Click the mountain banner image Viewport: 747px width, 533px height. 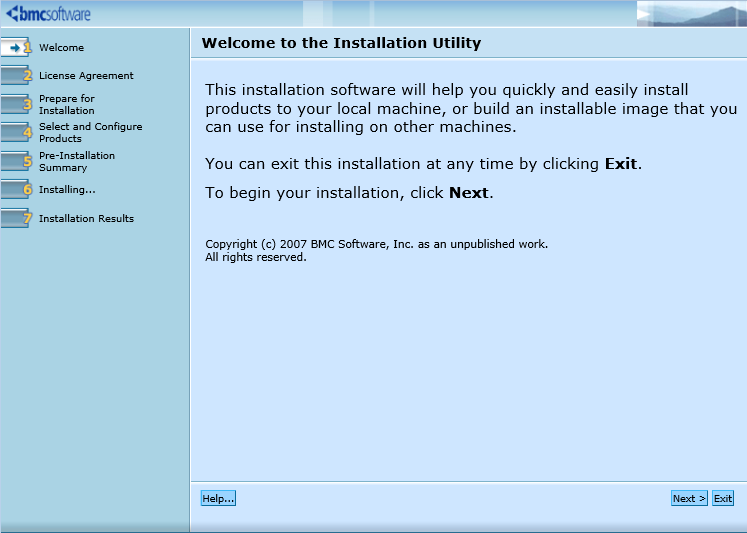(x=691, y=13)
